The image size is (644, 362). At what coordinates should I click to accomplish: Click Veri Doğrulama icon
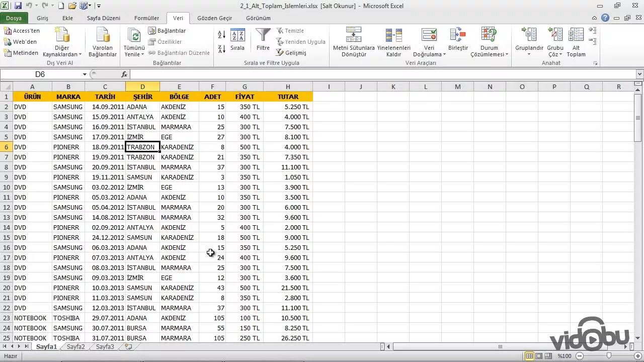[429, 35]
